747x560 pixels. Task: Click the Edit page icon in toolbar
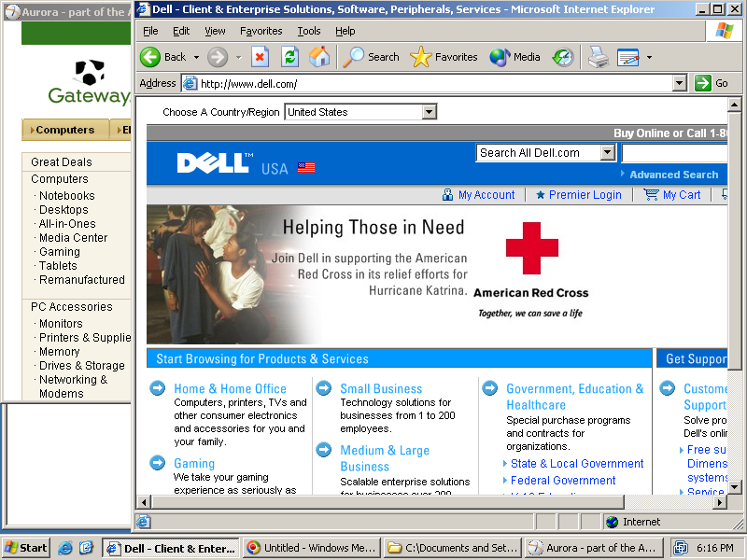click(x=627, y=58)
